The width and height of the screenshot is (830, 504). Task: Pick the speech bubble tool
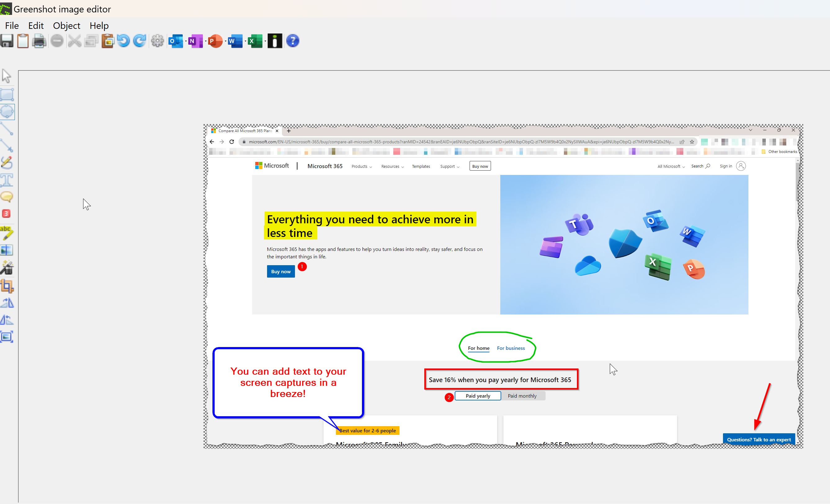7,196
